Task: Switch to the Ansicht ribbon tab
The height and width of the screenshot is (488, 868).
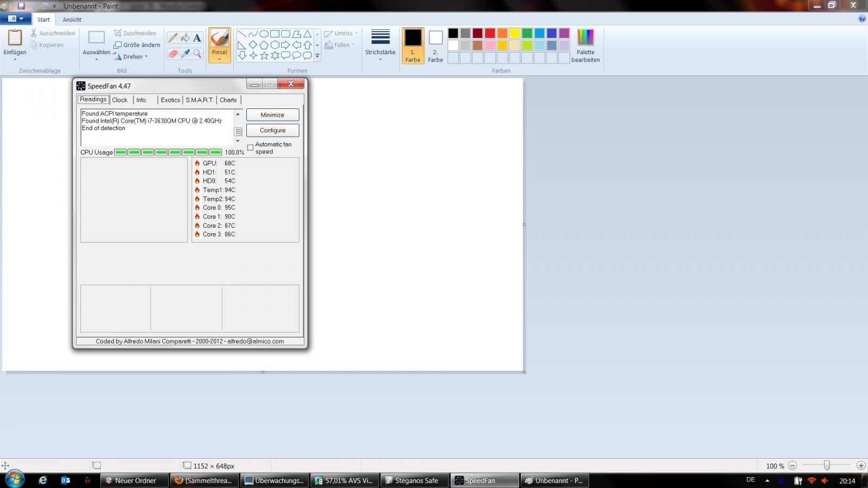Action: click(72, 20)
